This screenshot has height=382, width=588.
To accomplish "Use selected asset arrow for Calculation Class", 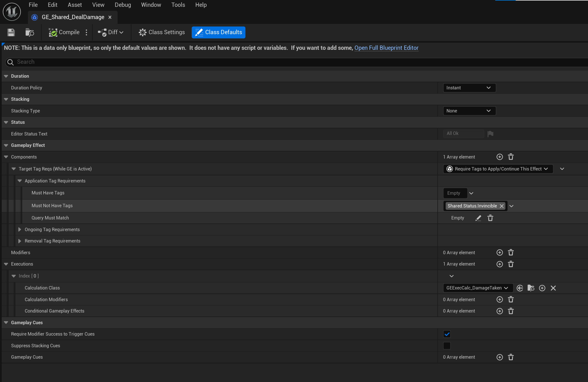I will [520, 288].
